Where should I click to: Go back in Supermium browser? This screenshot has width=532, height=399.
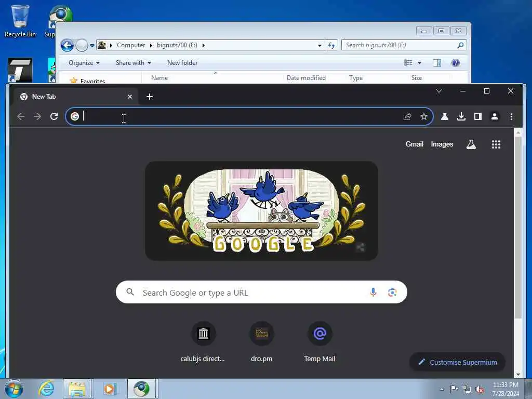21,117
